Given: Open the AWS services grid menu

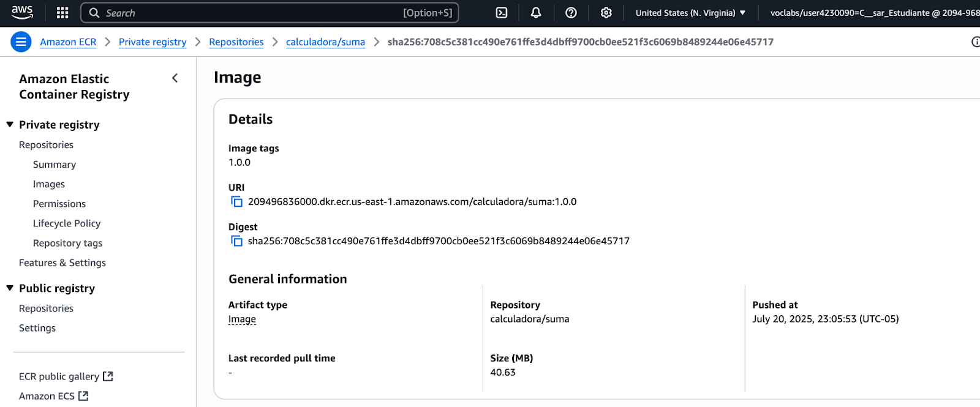Looking at the screenshot, I should coord(62,13).
